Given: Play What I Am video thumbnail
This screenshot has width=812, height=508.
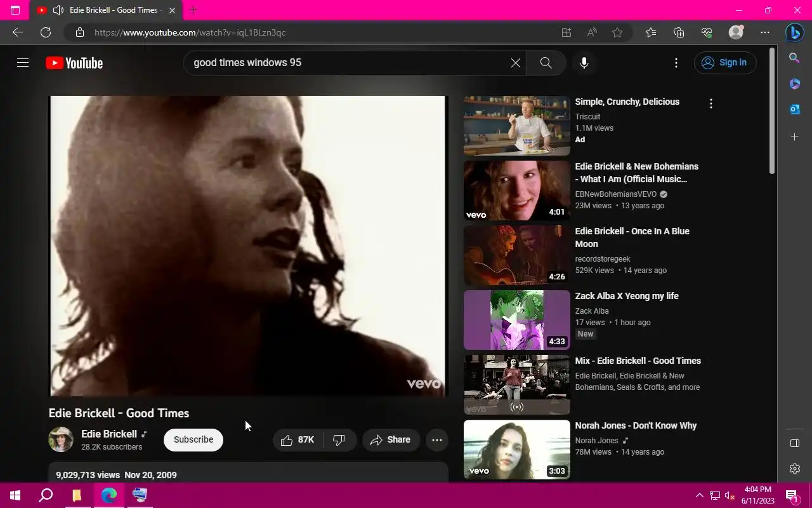Looking at the screenshot, I should 517,190.
